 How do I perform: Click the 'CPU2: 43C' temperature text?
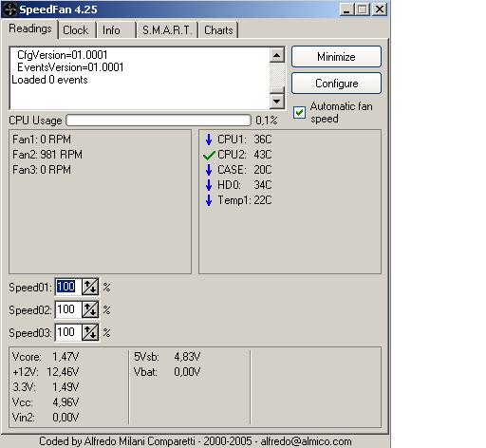(x=245, y=155)
